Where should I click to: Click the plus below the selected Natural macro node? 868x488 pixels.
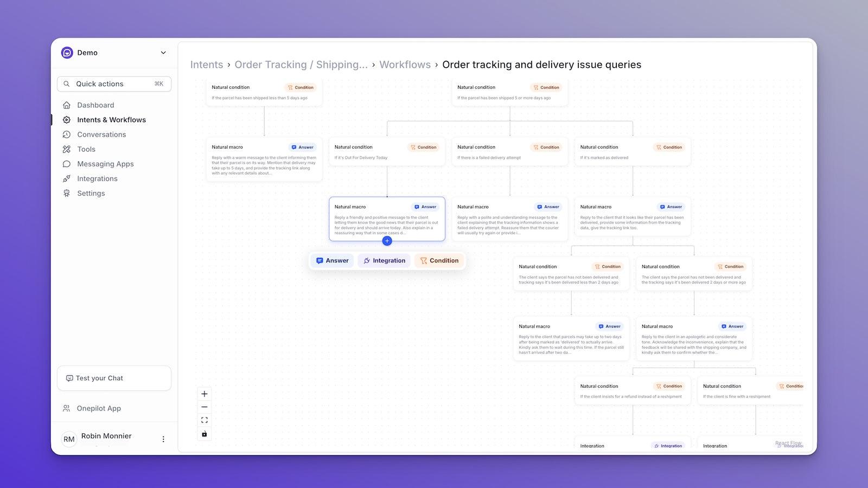[x=387, y=241]
